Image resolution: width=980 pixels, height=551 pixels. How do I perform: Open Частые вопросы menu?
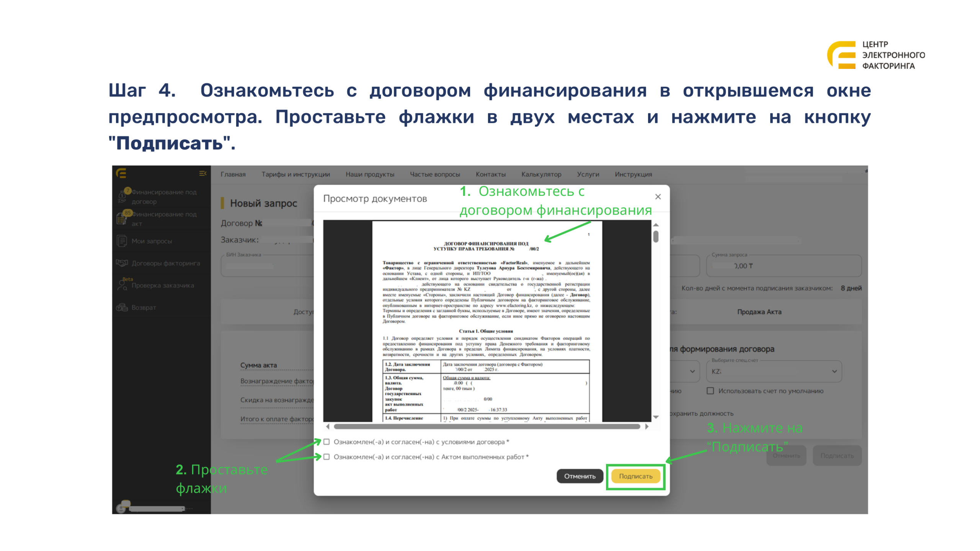pos(435,174)
